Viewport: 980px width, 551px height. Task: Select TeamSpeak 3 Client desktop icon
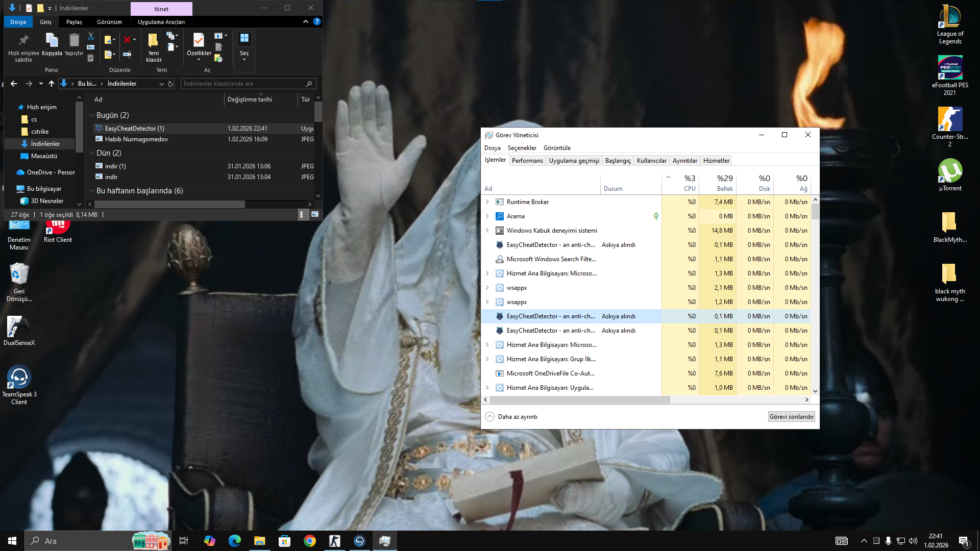coord(19,385)
